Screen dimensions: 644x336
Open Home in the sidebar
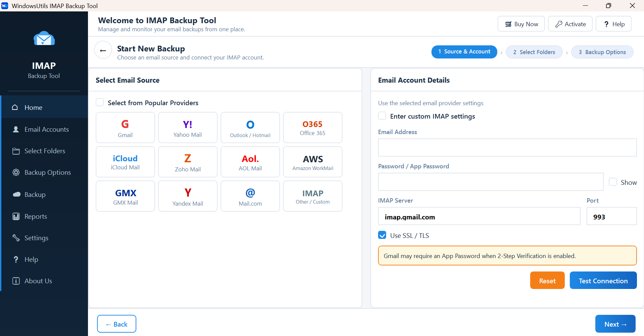tap(45, 107)
